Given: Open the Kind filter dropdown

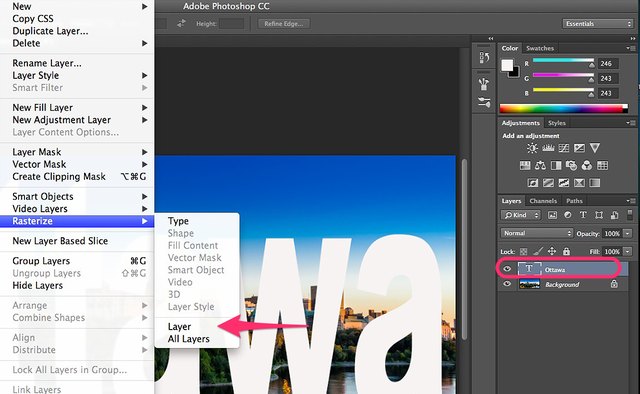Looking at the screenshot, I should tap(521, 215).
